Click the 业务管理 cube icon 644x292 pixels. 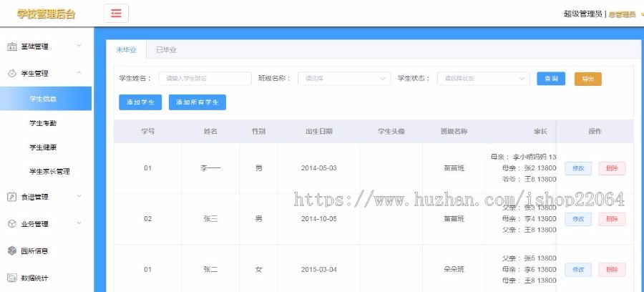tap(12, 224)
